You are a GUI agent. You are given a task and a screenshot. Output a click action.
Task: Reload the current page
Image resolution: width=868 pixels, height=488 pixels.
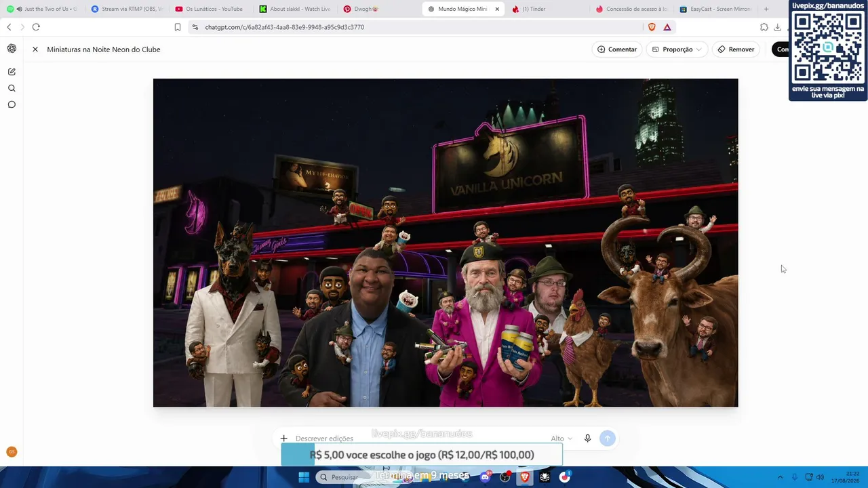click(x=36, y=27)
